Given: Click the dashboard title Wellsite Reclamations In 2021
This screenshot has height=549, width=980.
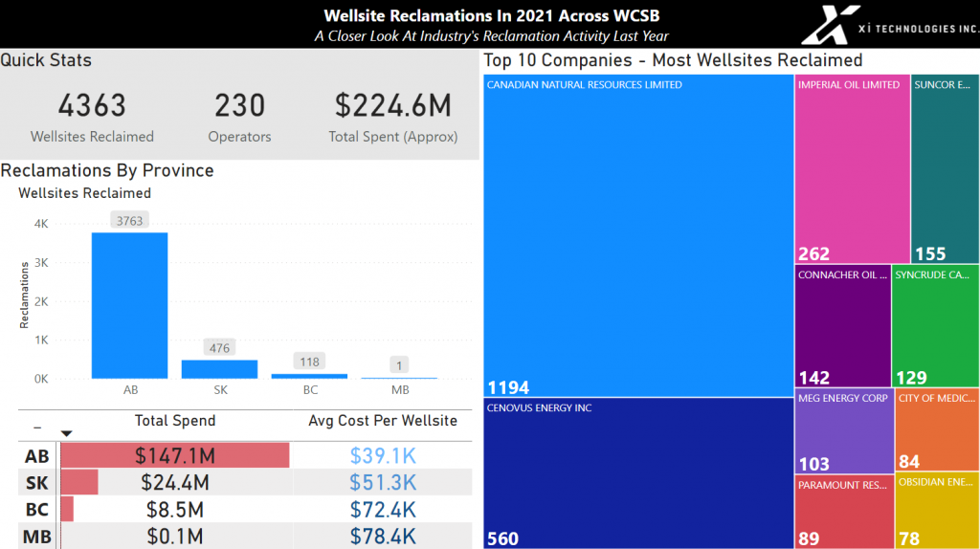Looking at the screenshot, I should [x=491, y=15].
